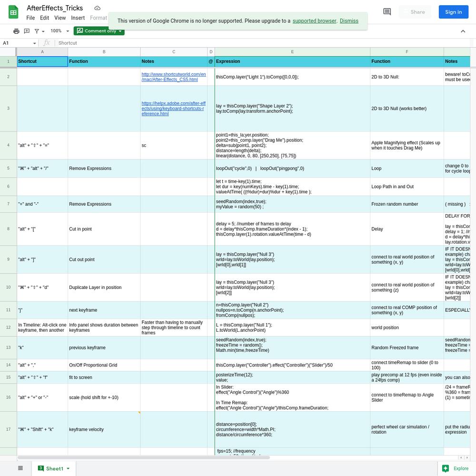Open the supported browser link

(x=314, y=20)
